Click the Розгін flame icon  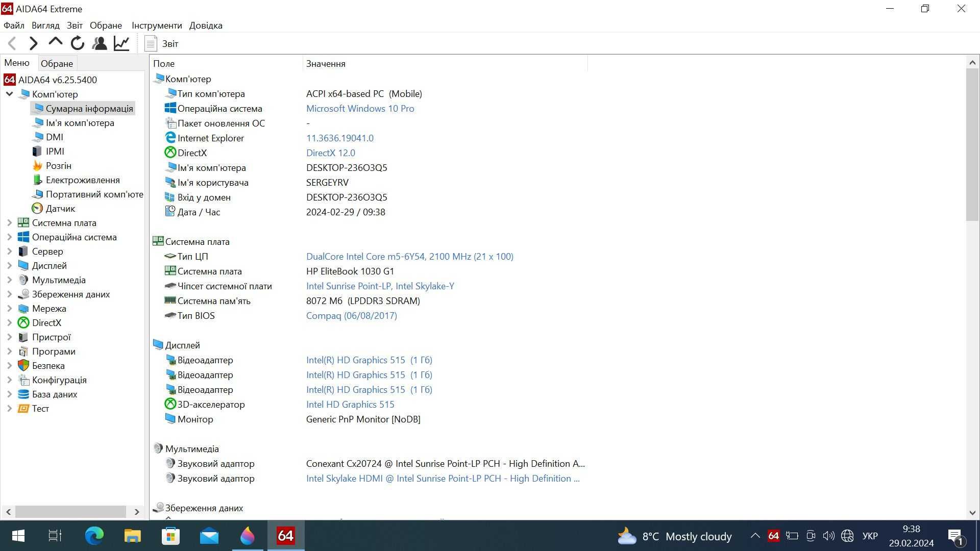pyautogui.click(x=37, y=165)
